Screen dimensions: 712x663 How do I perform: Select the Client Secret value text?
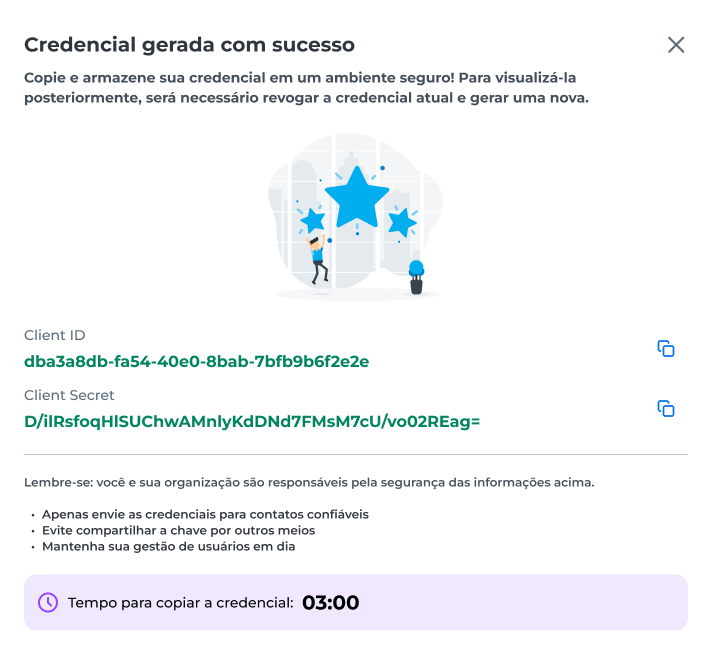tap(252, 421)
